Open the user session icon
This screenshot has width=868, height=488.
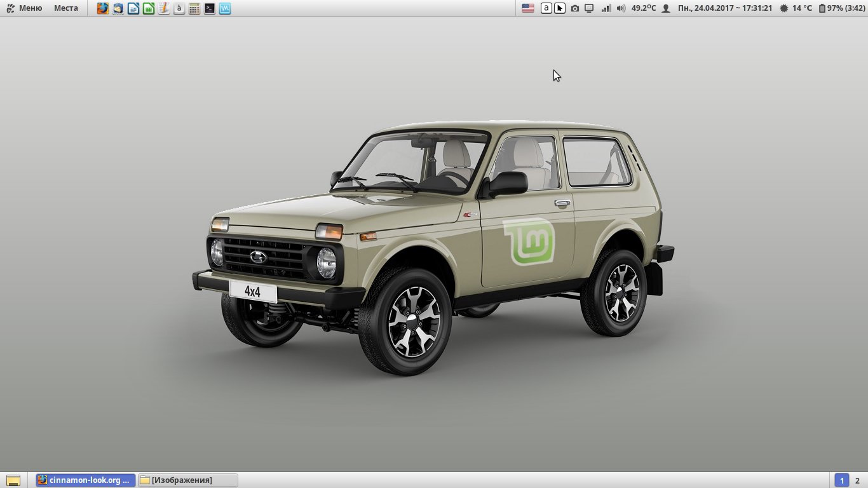[666, 8]
